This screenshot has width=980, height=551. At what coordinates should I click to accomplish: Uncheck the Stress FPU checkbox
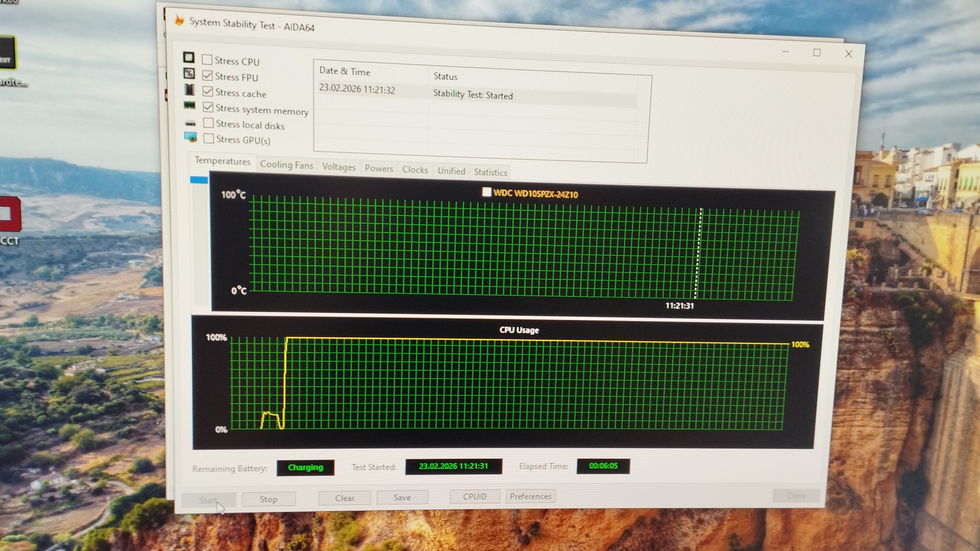pos(207,76)
